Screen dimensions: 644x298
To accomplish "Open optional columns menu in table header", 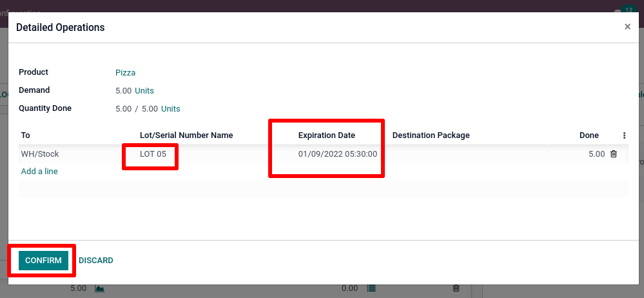I will [x=624, y=135].
